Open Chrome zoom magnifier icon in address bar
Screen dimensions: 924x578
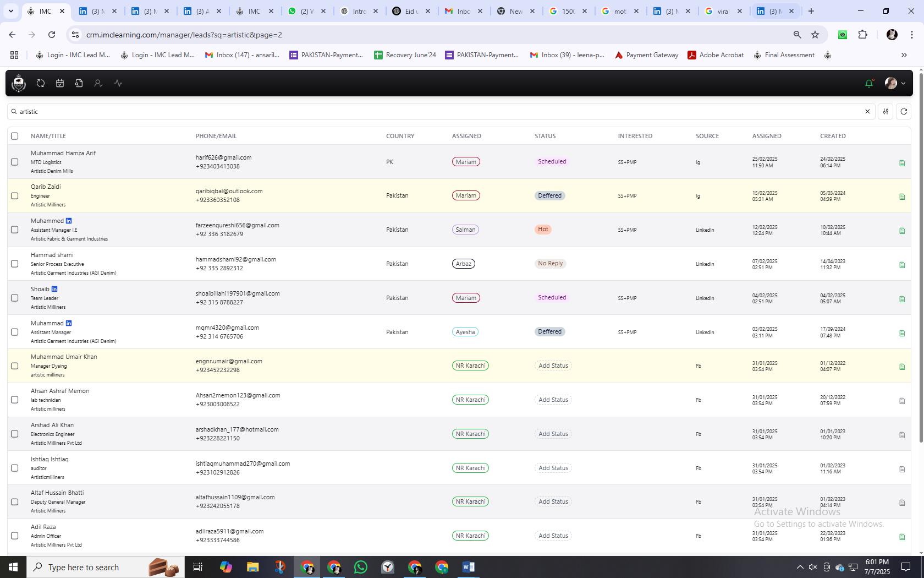click(797, 35)
